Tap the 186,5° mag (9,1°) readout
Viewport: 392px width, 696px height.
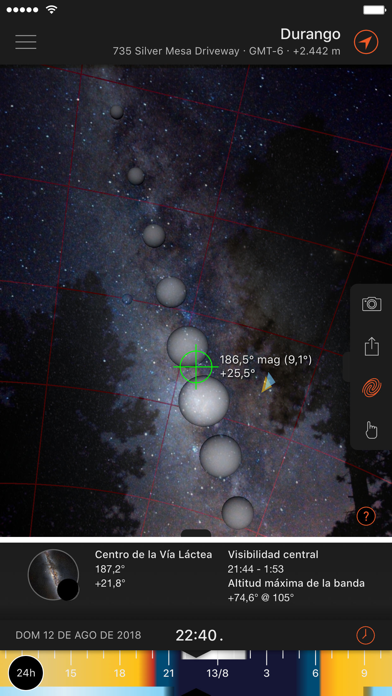(x=266, y=360)
